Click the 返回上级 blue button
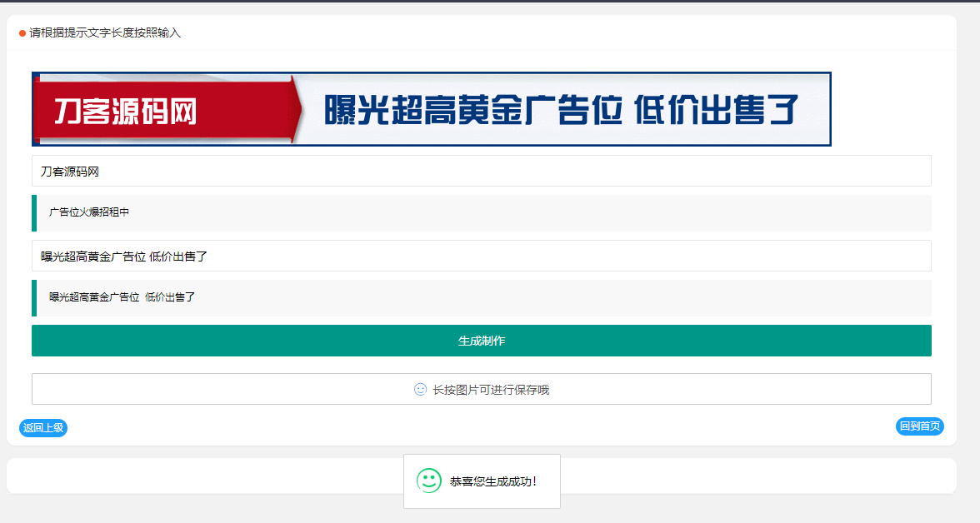The image size is (980, 523). [43, 428]
